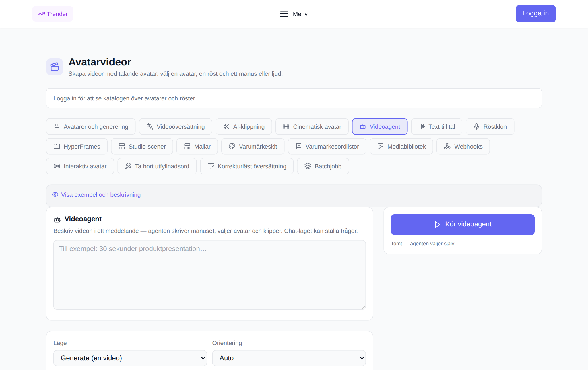Click the palette icon on Varumärkeskit
Screen dimensions: 588x370
(232, 146)
